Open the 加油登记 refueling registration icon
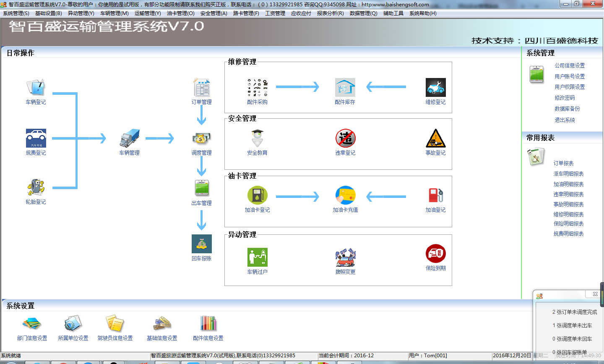604x364 pixels. [435, 195]
